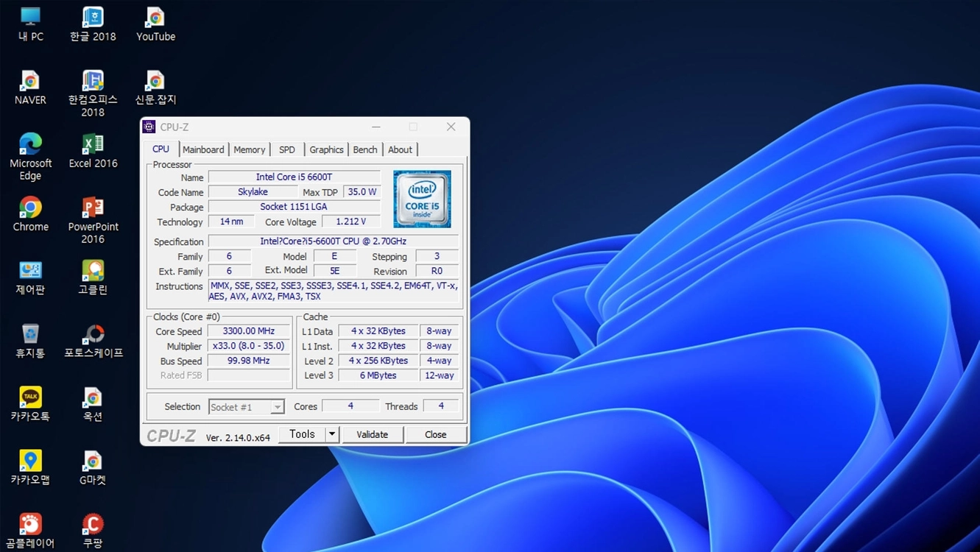Click the Close button in CPU-Z

(x=435, y=434)
